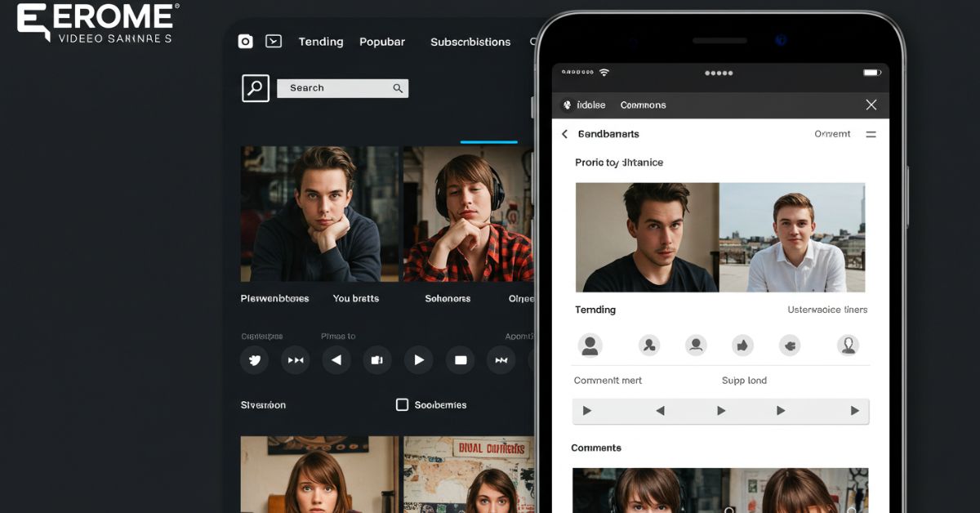Click the camera record round icon

pyautogui.click(x=376, y=359)
